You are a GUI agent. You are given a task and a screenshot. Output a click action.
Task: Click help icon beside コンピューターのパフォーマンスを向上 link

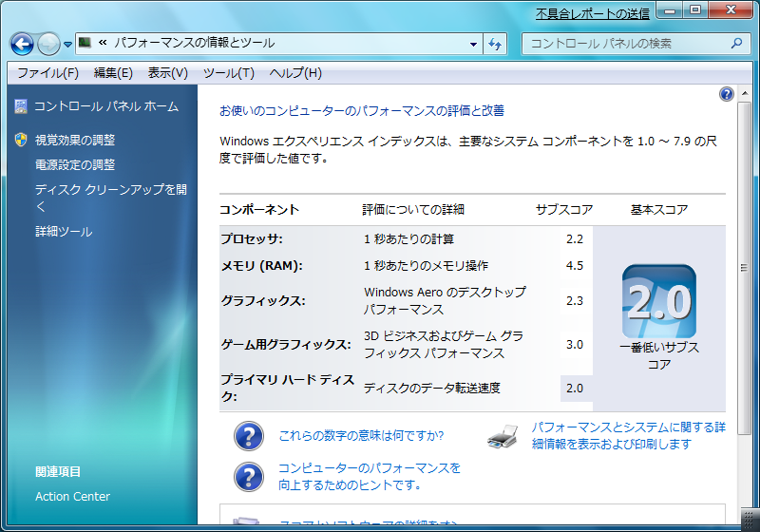coord(249,477)
